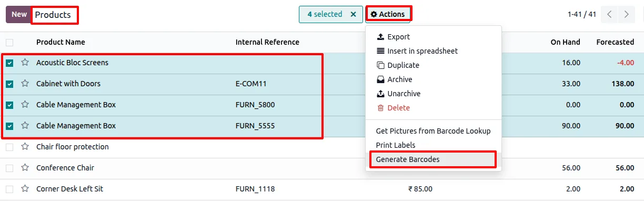Open the Conference Chair product
Screen dimensions: 644x202
65,168
